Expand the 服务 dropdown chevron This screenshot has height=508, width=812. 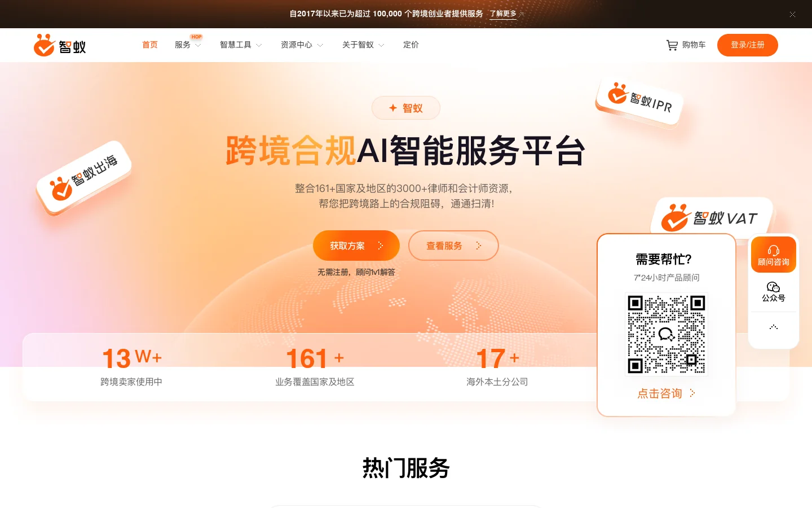(198, 45)
